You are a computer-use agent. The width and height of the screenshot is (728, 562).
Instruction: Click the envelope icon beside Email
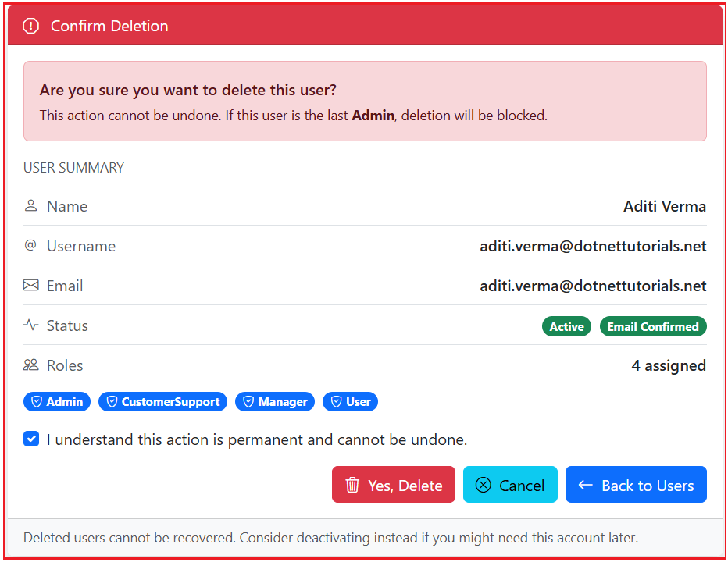(30, 285)
